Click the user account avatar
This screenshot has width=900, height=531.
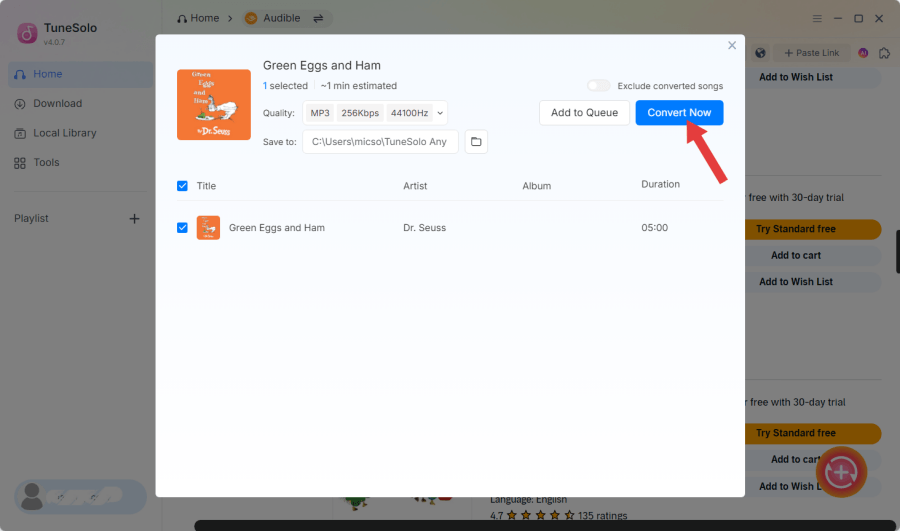point(32,497)
